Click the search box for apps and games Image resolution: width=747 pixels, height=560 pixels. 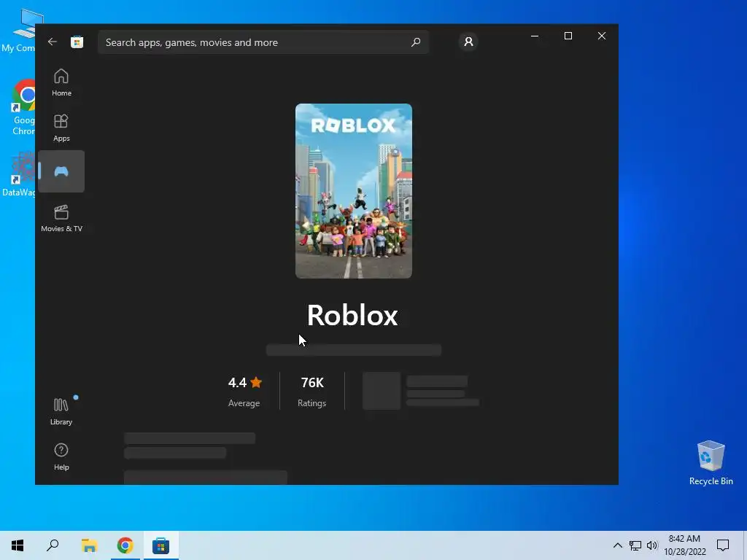[x=263, y=42]
